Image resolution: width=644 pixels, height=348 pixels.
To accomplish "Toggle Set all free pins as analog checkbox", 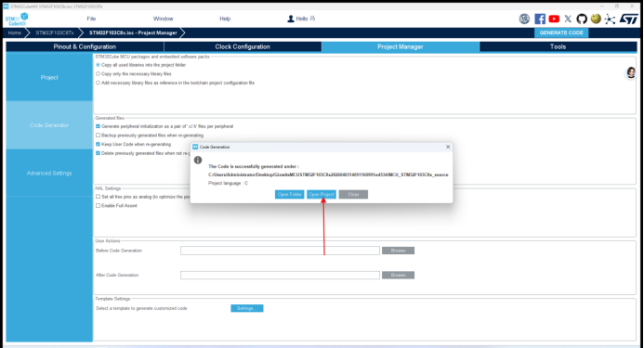I will [x=98, y=197].
